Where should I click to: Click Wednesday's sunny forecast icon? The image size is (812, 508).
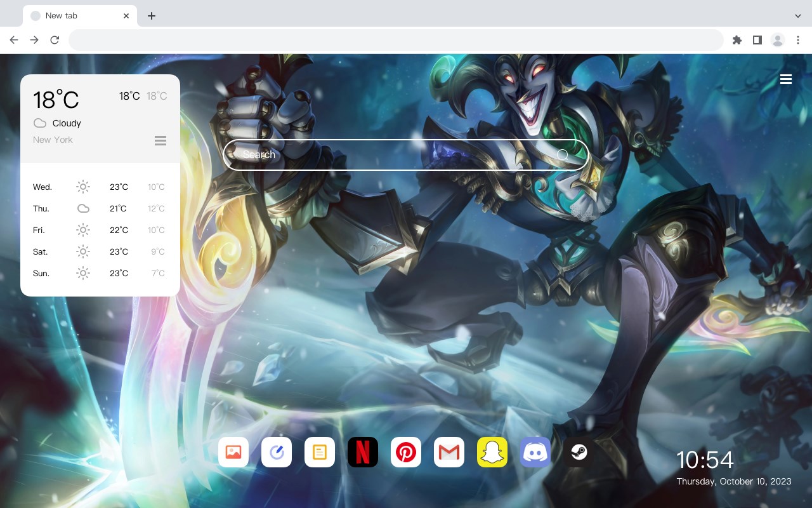(x=83, y=187)
